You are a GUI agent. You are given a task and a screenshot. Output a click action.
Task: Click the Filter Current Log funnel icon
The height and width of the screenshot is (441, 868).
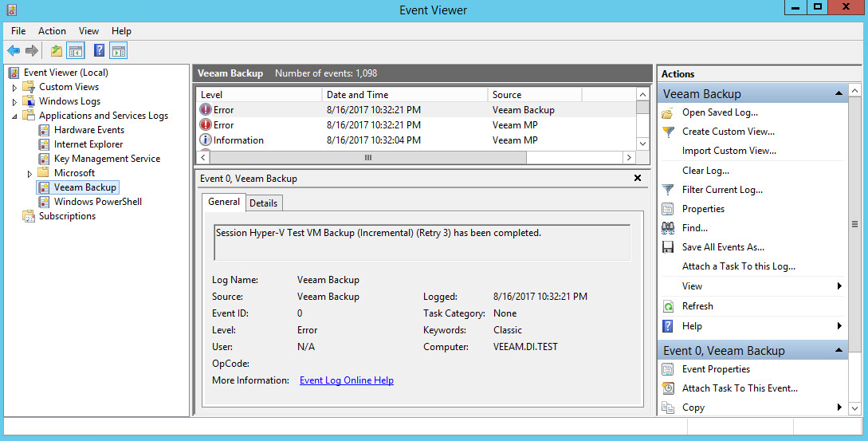point(668,190)
